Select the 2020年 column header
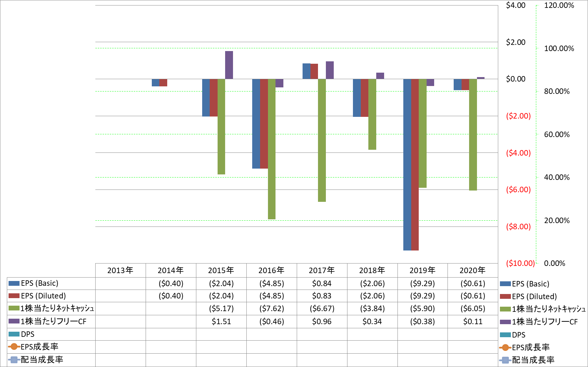Viewport: 588px width, 367px height. 473,270
